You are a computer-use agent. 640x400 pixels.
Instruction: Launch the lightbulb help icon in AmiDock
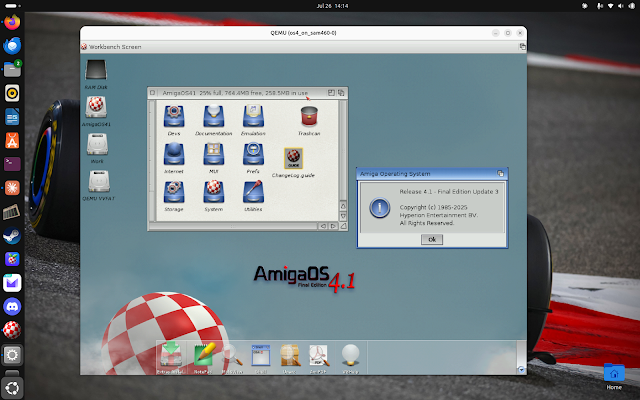coord(350,355)
